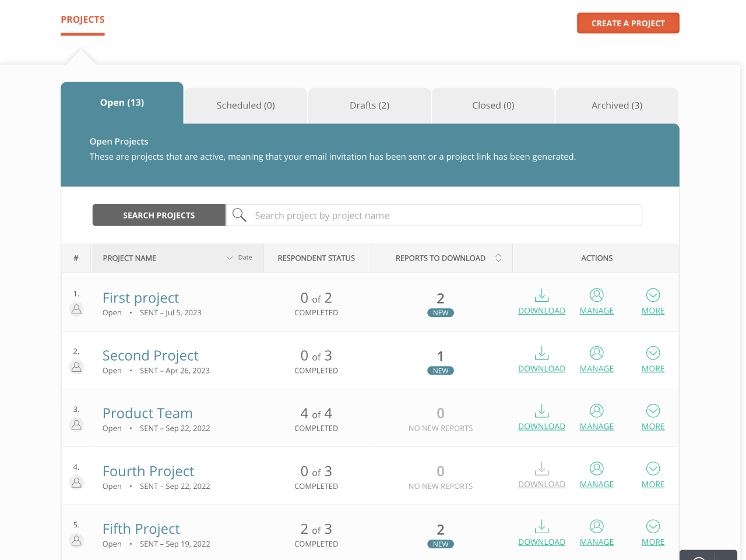Click Project Name column header
The width and height of the screenshot is (746, 560).
click(x=129, y=258)
